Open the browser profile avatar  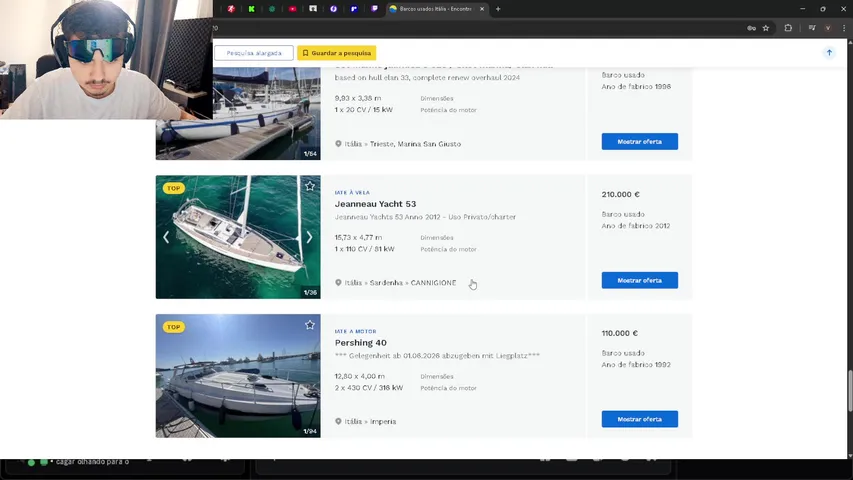click(x=827, y=28)
